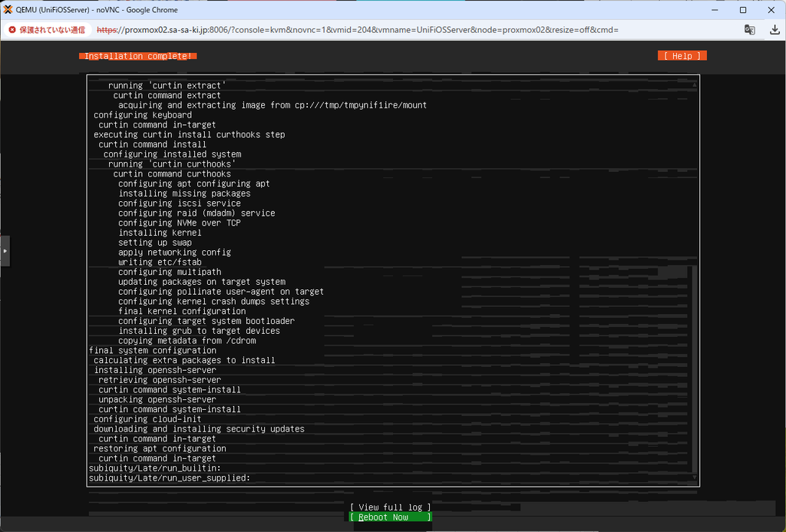
Task: Select 'copying metadata from /cdrom' line
Action: (187, 340)
